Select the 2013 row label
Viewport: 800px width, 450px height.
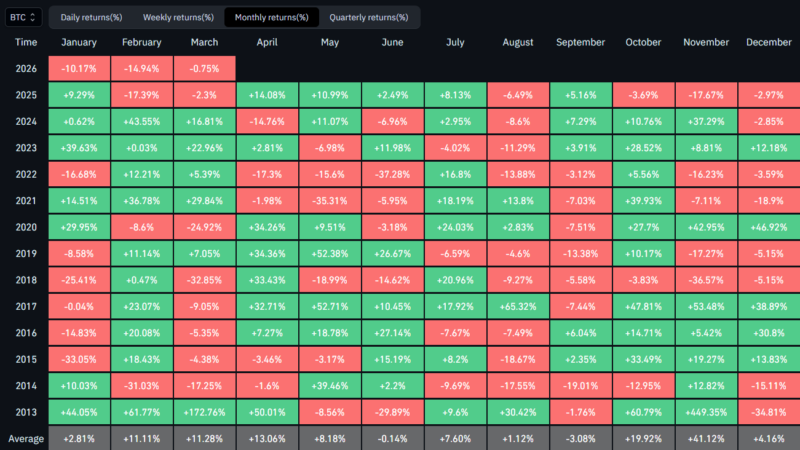tap(26, 412)
